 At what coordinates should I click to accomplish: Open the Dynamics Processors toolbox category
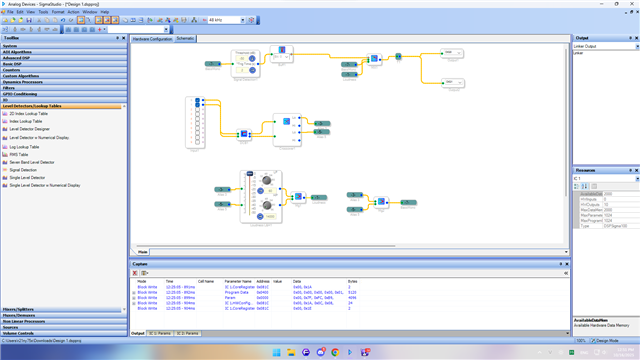click(x=64, y=82)
